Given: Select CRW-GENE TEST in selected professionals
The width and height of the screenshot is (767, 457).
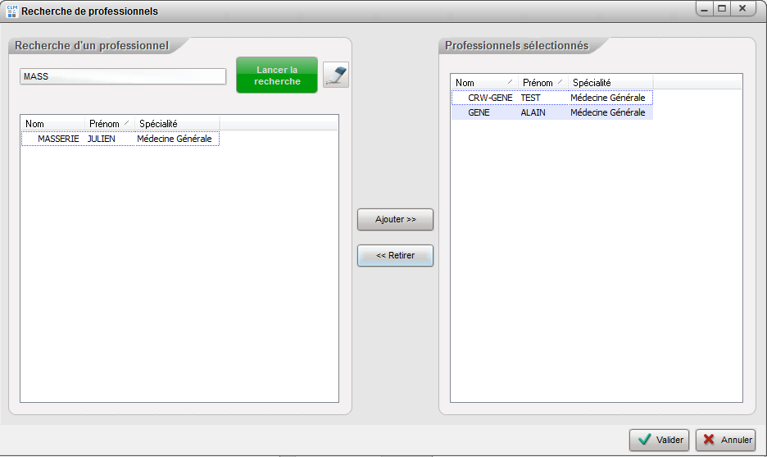Looking at the screenshot, I should pyautogui.click(x=550, y=98).
